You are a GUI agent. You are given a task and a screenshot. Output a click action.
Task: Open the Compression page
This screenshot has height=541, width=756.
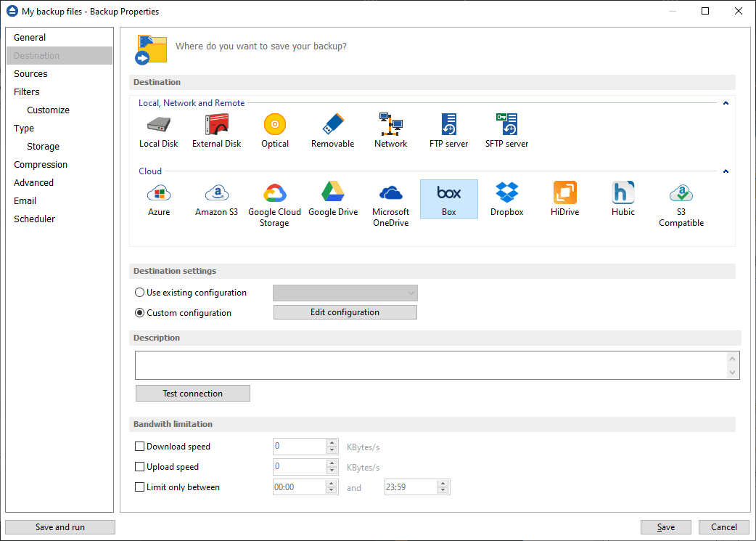59,165
